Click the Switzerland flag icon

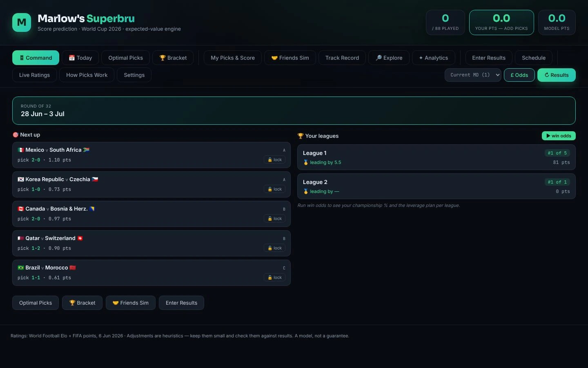pyautogui.click(x=80, y=238)
